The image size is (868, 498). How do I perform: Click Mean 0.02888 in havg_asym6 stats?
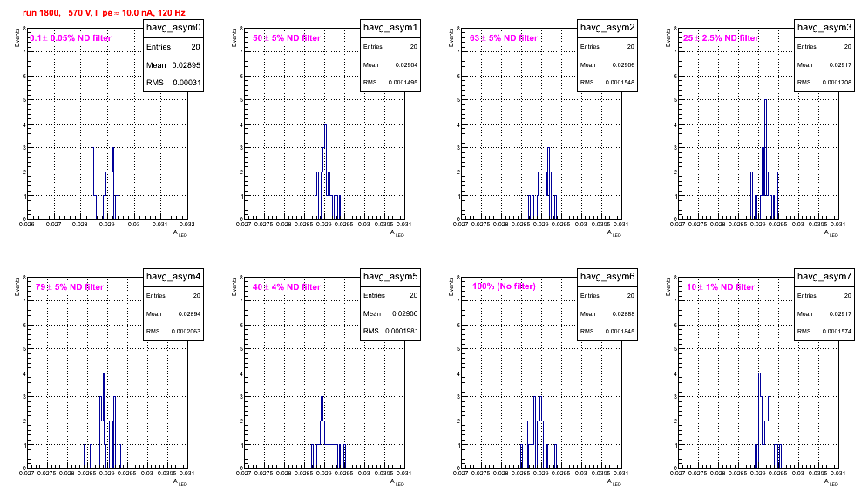click(x=607, y=313)
